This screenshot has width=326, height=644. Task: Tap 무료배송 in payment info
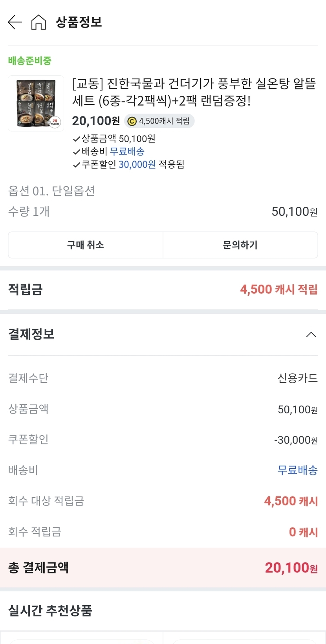point(297,470)
